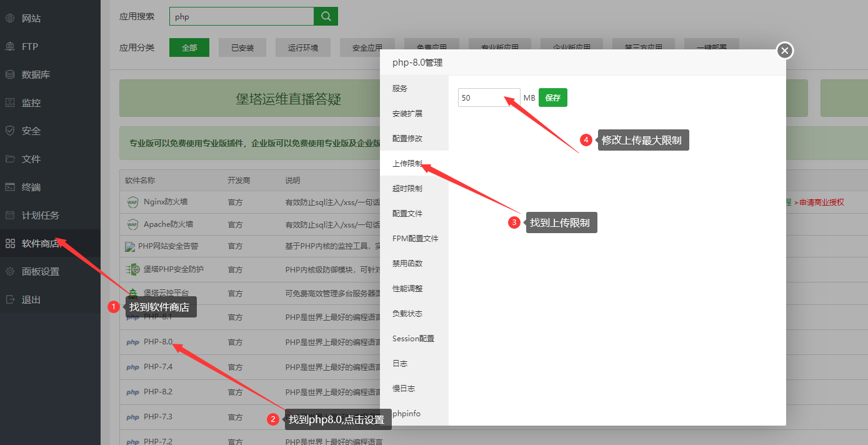Click the 计划任务 calendar icon
Image resolution: width=868 pixels, height=445 pixels.
click(x=10, y=215)
